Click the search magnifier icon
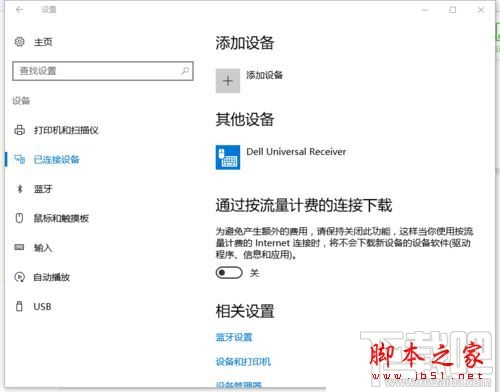The height and width of the screenshot is (392, 500). pos(185,71)
